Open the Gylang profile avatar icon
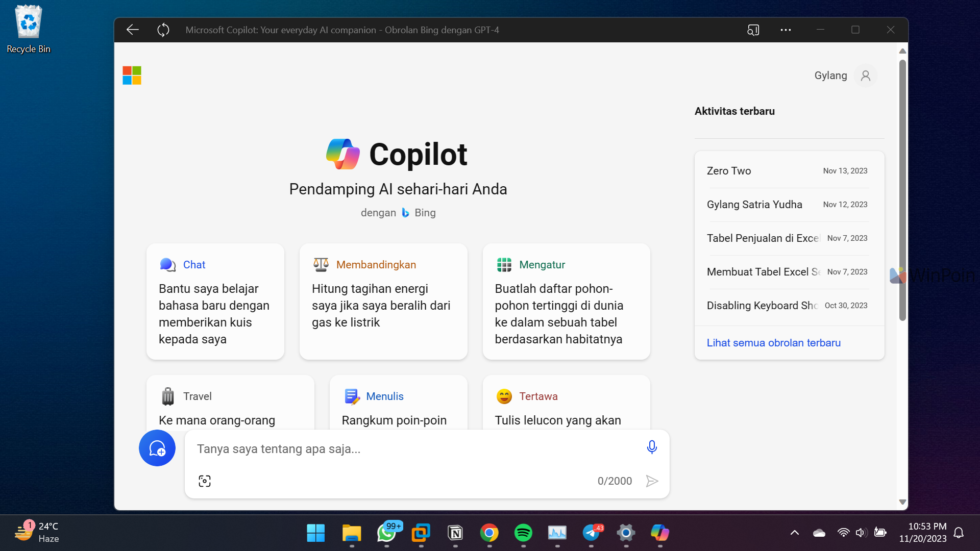 (865, 76)
